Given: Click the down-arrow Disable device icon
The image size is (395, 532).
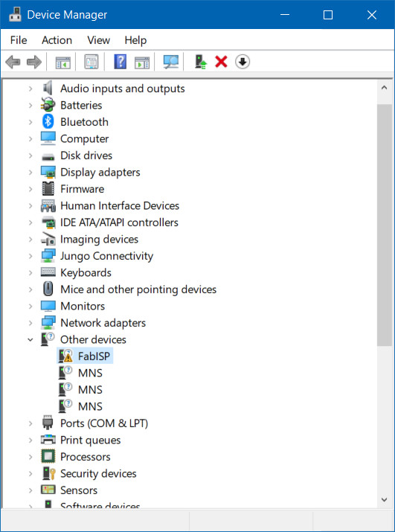Looking at the screenshot, I should (243, 62).
